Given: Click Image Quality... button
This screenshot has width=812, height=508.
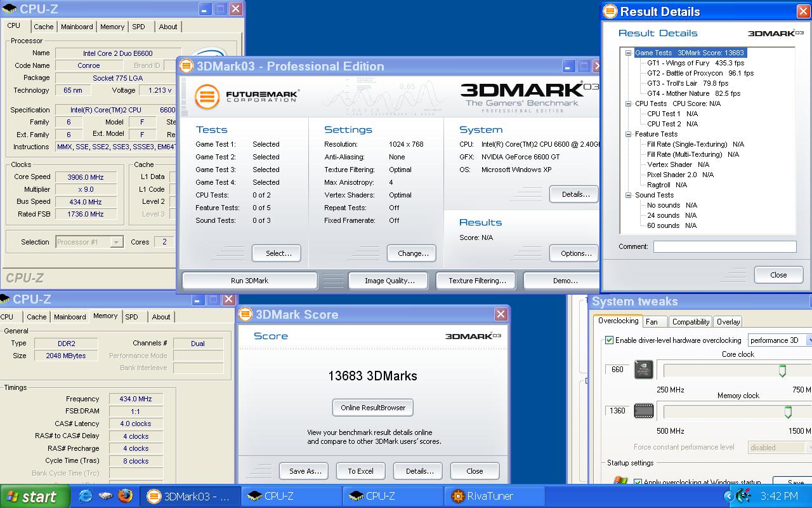Looking at the screenshot, I should click(390, 281).
